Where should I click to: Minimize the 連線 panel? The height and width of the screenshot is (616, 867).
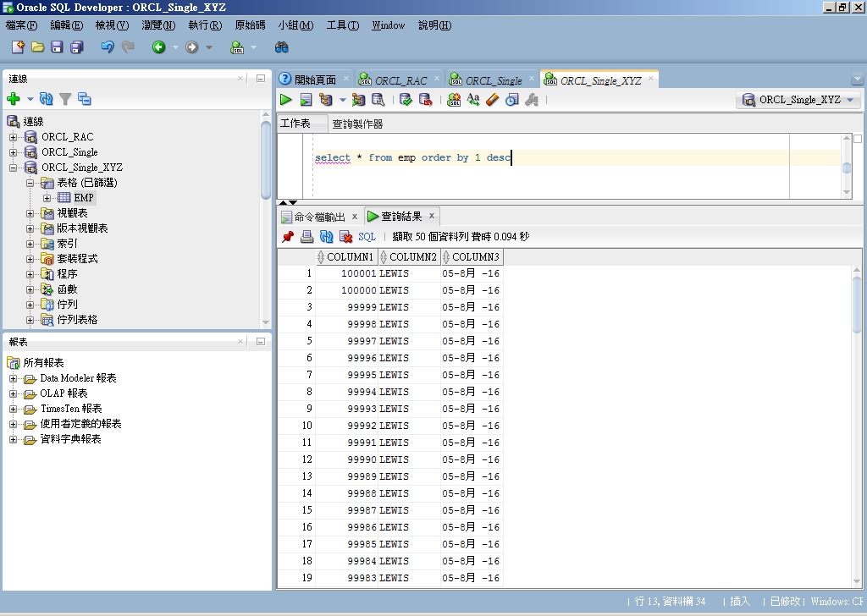[x=261, y=79]
